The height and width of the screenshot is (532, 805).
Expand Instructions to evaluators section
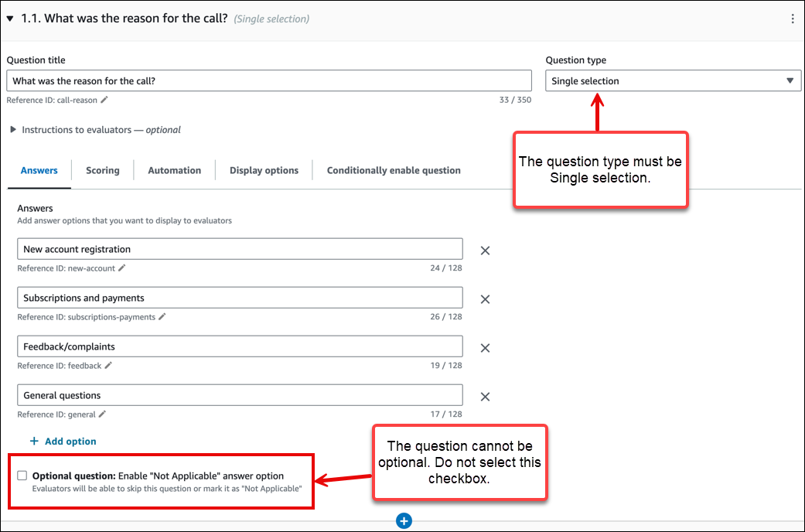click(13, 130)
